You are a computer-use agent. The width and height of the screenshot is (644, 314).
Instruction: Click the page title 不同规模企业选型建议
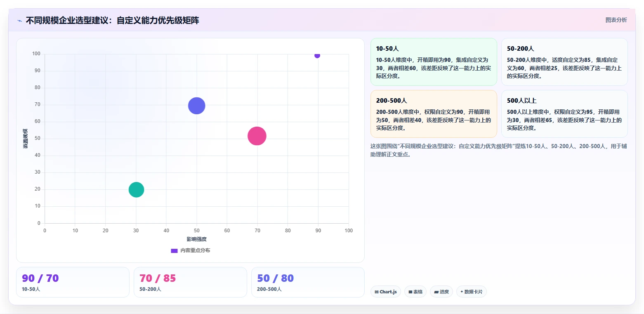pyautogui.click(x=113, y=20)
